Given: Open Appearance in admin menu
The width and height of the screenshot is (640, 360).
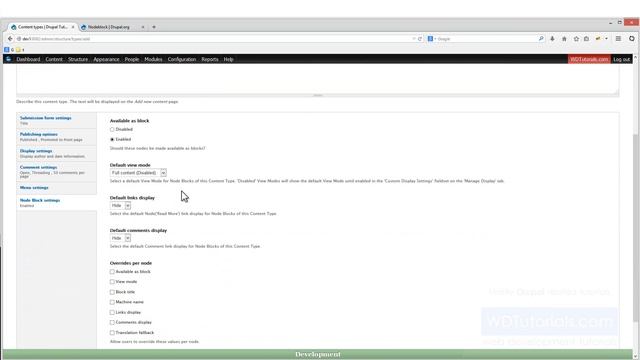Looking at the screenshot, I should 106,59.
